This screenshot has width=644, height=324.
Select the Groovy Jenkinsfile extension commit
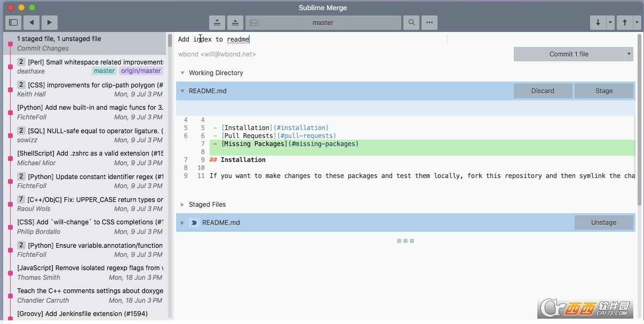tap(85, 314)
